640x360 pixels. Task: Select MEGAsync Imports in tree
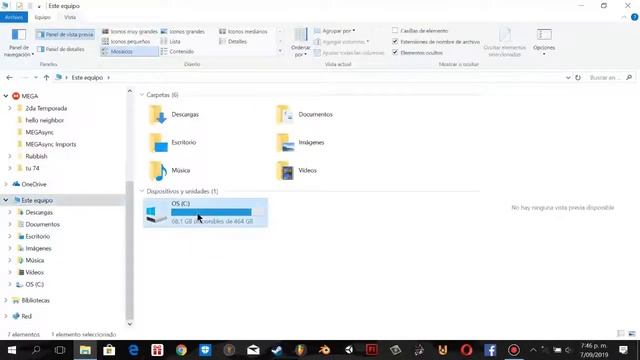point(51,144)
